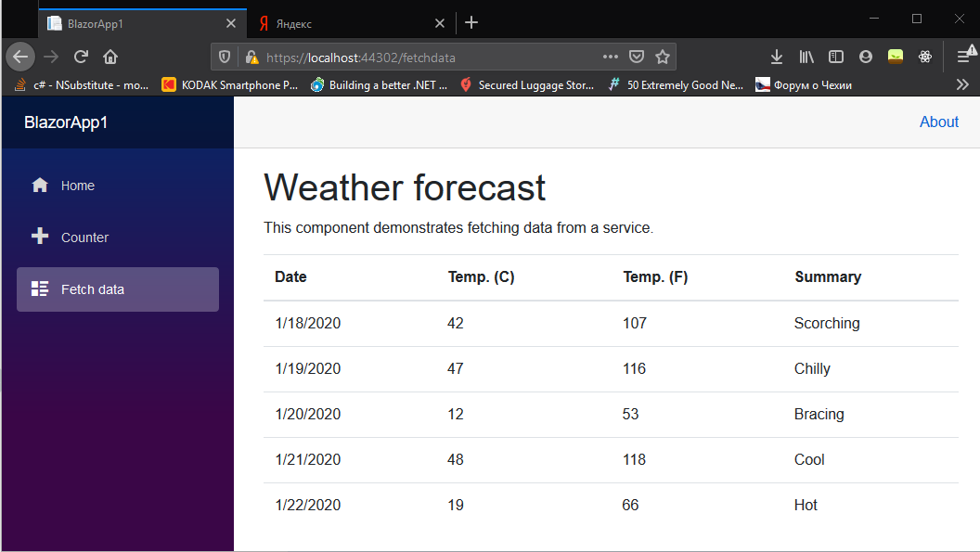Reload the current page
The height and width of the screenshot is (552, 980).
[81, 57]
